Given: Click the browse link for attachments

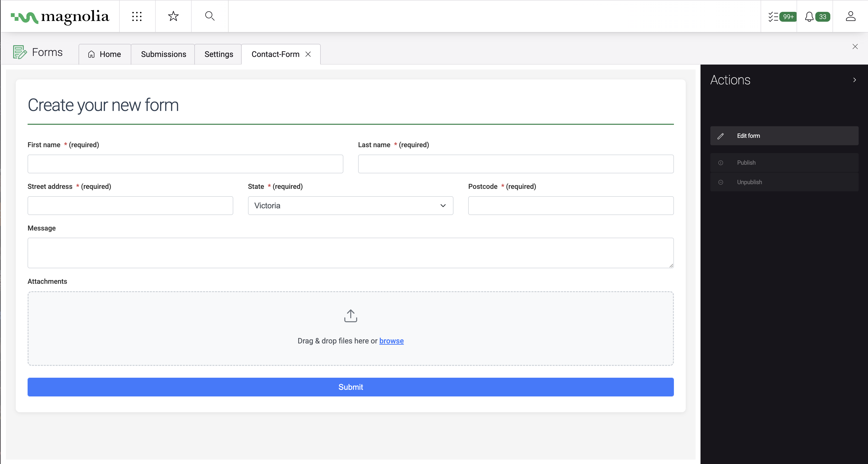Looking at the screenshot, I should coord(391,341).
